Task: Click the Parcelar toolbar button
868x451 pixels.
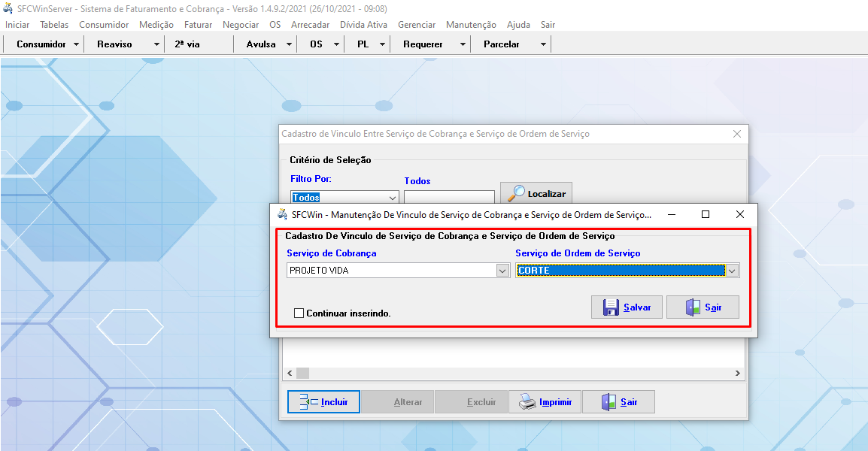Action: click(502, 44)
